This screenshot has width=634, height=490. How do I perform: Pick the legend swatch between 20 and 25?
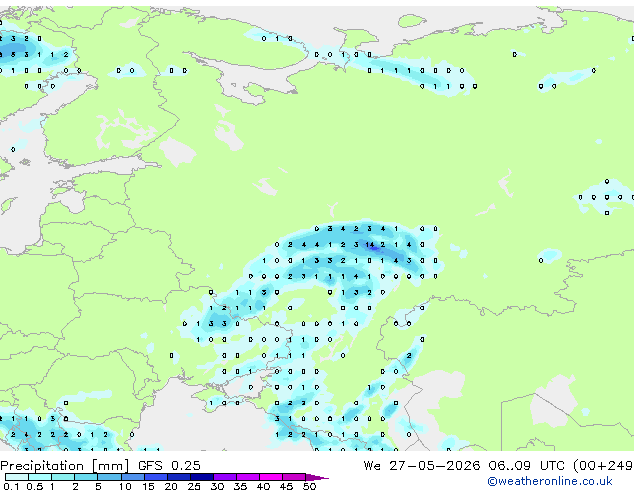[179, 477]
